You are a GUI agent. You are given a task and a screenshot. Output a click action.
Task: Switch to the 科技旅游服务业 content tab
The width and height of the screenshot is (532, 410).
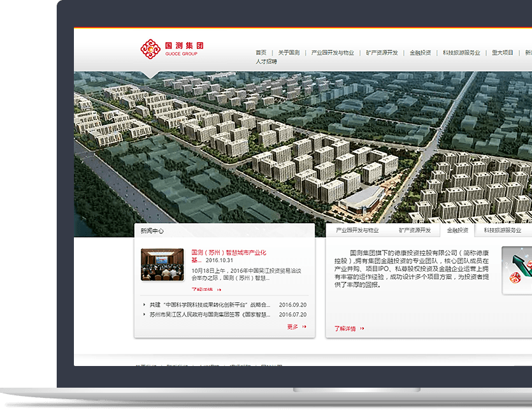(502, 230)
